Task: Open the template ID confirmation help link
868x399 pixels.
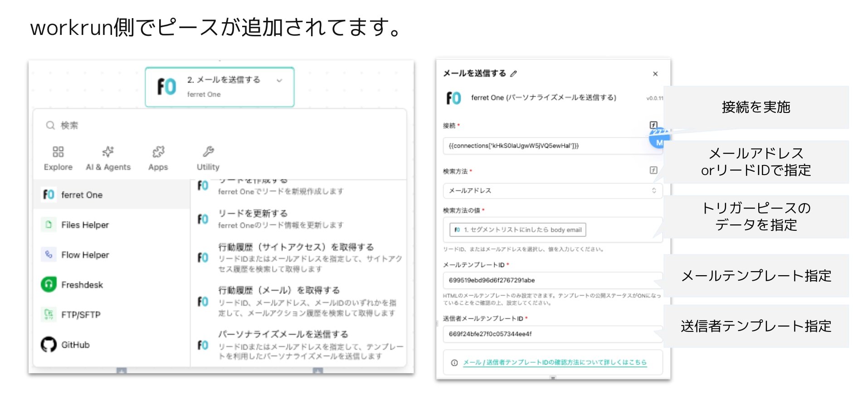Action: (x=554, y=362)
